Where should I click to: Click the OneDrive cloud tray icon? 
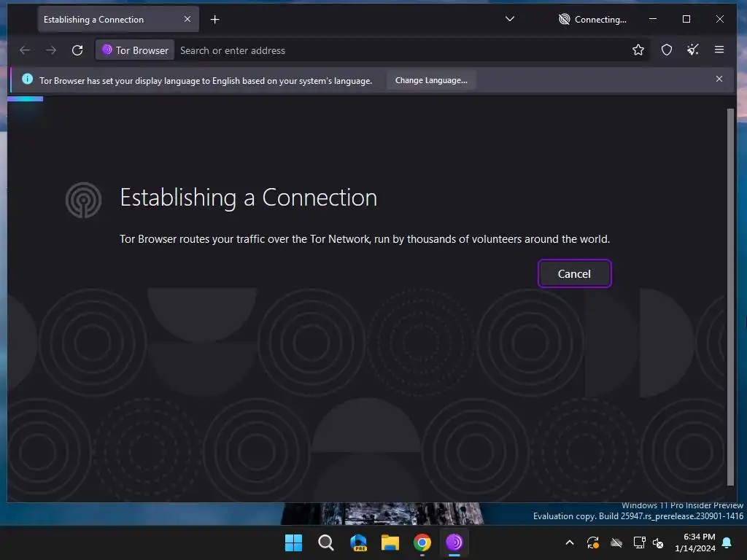pyautogui.click(x=616, y=542)
